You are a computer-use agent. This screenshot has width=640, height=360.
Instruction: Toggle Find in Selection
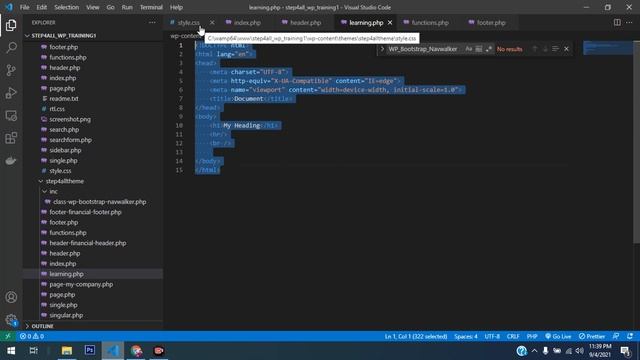(556, 49)
